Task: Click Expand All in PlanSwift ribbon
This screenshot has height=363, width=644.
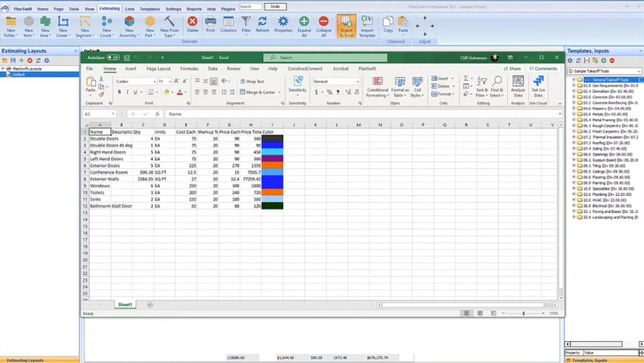Action: [304, 26]
